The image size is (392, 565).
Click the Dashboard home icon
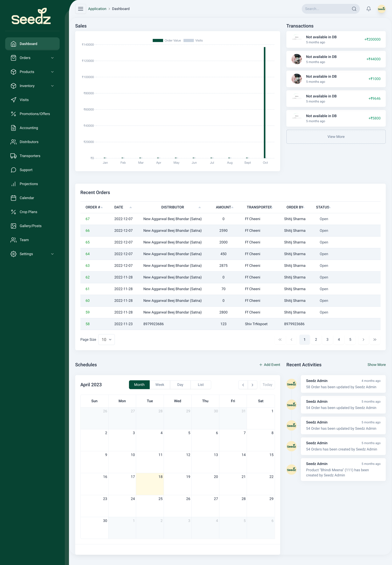point(13,44)
